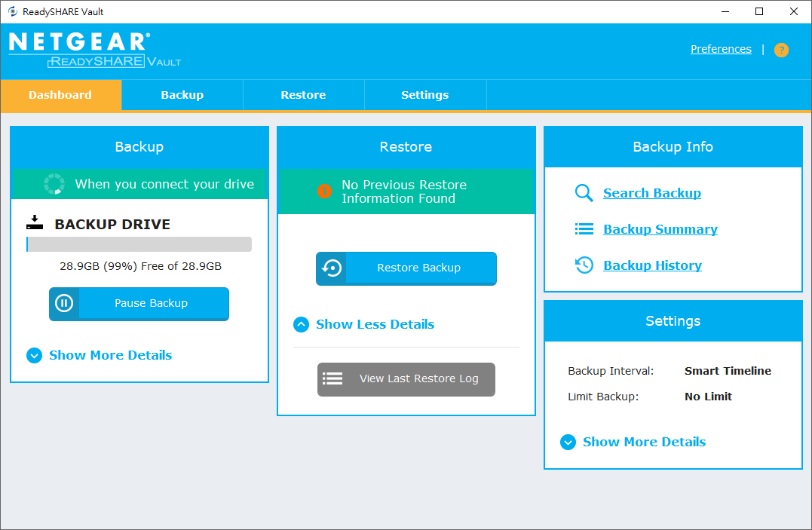The height and width of the screenshot is (530, 812).
Task: Click the chevron-down circle in Backup panel
Action: 34,355
